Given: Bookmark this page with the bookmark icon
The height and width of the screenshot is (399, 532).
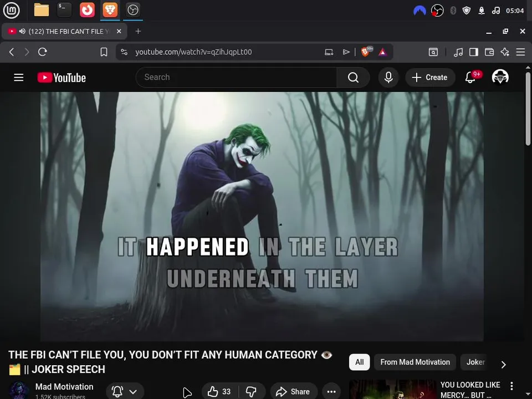Looking at the screenshot, I should [x=104, y=52].
